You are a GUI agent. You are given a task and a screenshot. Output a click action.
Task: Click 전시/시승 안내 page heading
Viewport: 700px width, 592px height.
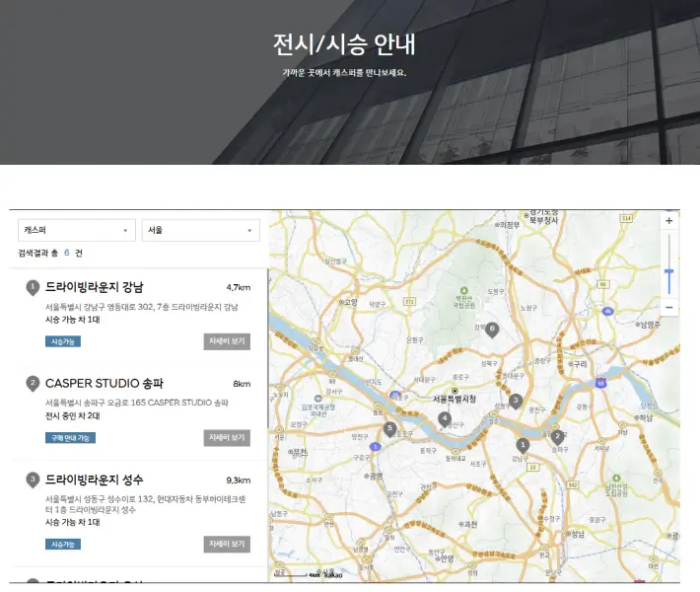click(344, 44)
